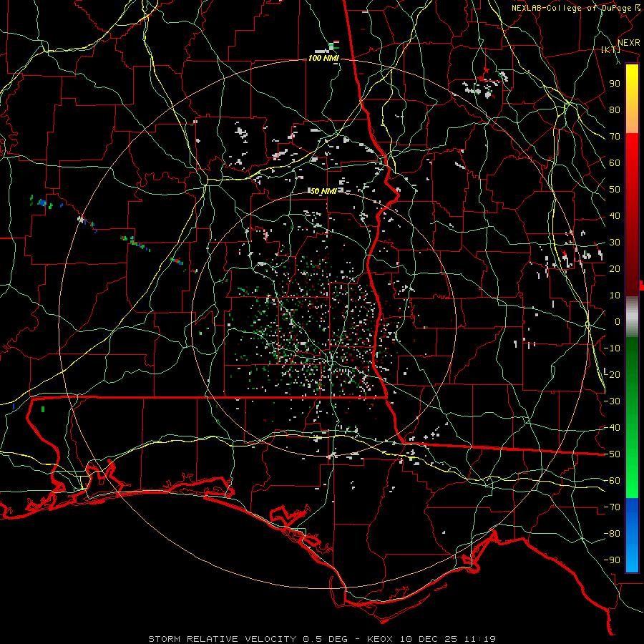Click the 40 value on velocity scale
The height and width of the screenshot is (644, 644).
(615, 215)
